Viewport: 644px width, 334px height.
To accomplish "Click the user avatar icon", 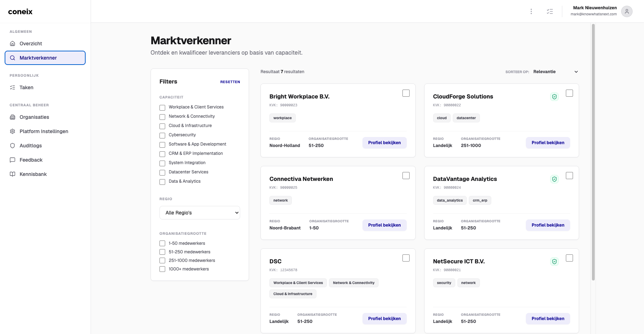I will tap(627, 11).
